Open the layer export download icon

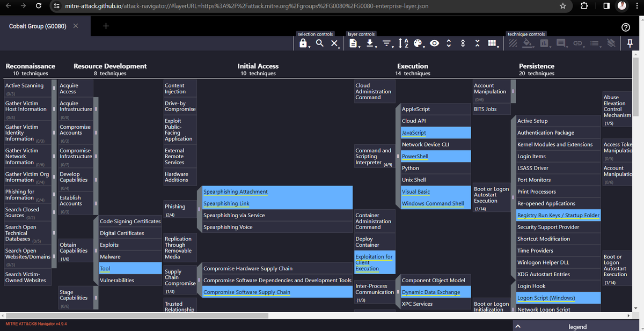[x=370, y=43]
